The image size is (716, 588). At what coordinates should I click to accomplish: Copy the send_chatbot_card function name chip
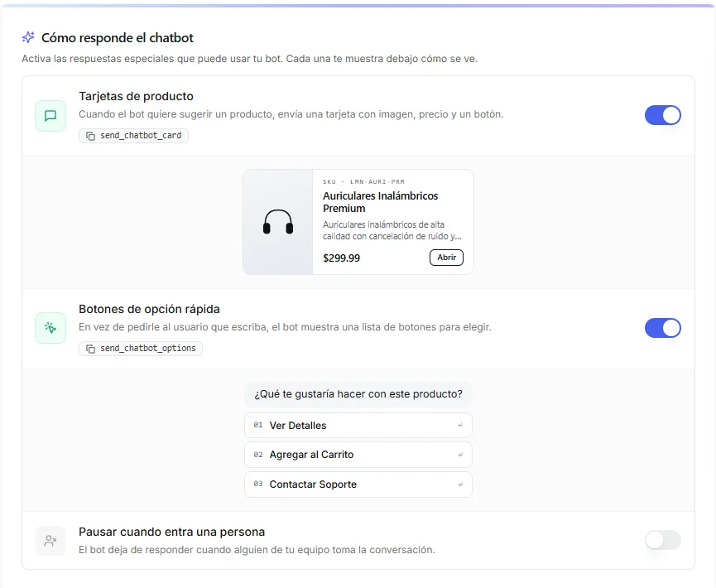pyautogui.click(x=133, y=136)
